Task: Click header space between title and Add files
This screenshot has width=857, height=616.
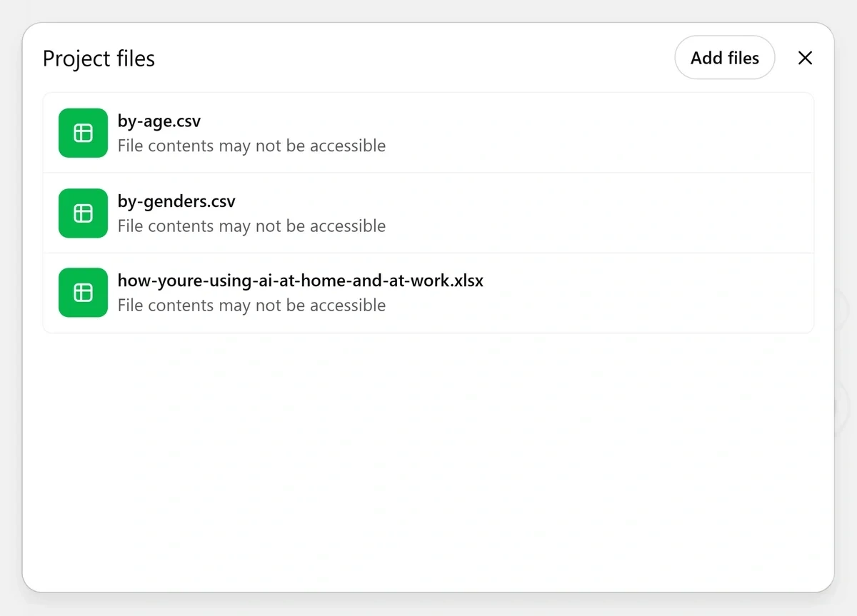Action: tap(414, 59)
